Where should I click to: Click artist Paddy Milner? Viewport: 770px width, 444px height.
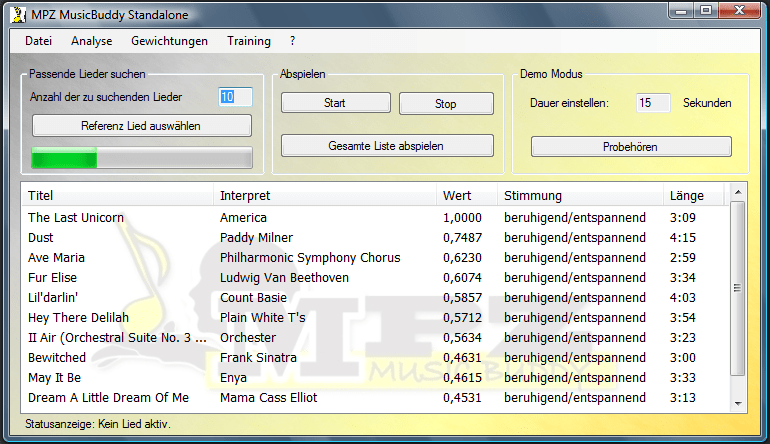[x=256, y=238]
